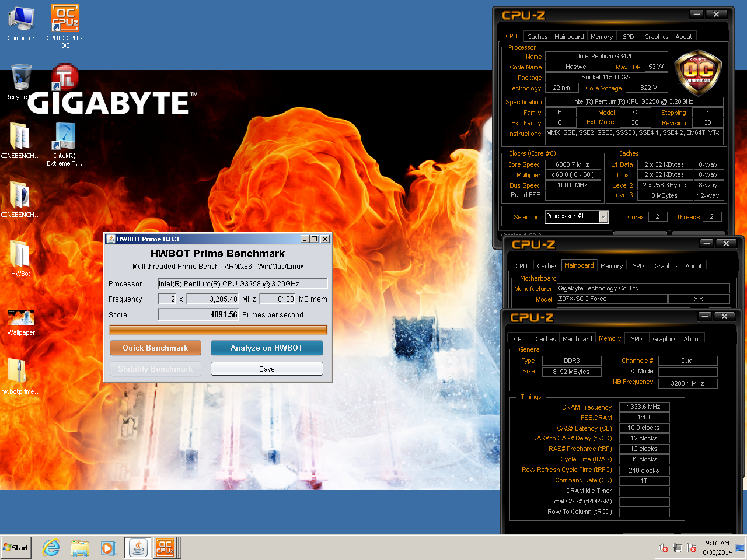
Task: Open the hwbotprime zip archive
Action: [20, 376]
